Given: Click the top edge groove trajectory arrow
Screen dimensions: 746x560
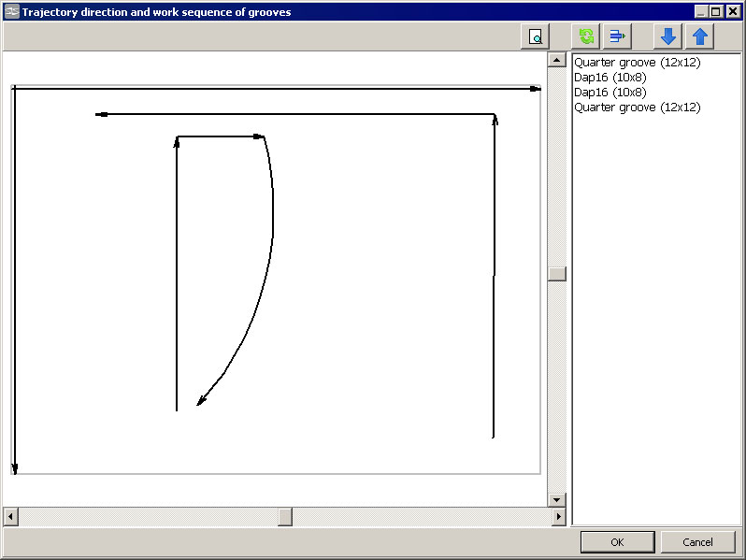Looking at the screenshot, I should click(278, 89).
